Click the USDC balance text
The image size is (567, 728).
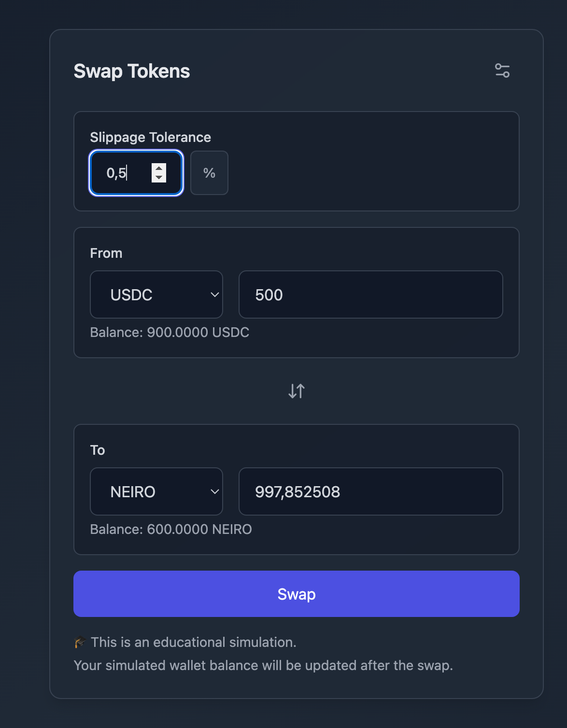pos(170,333)
